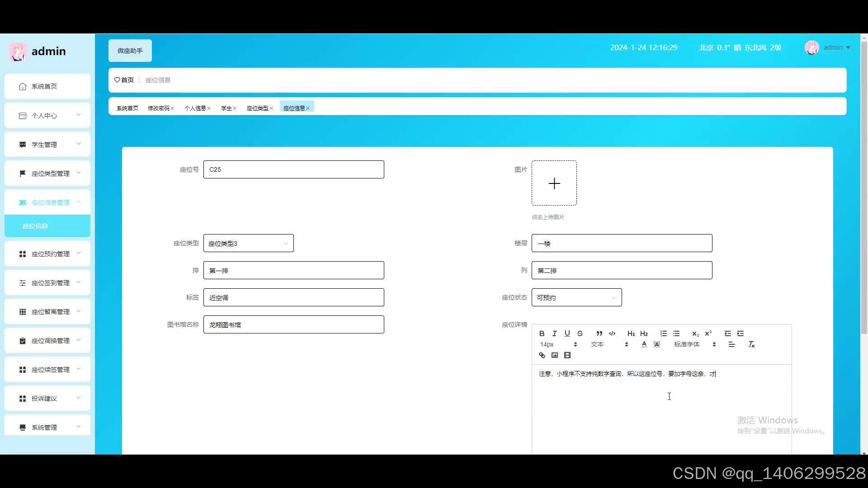Image resolution: width=868 pixels, height=488 pixels.
Task: Insert an image via editor image icon
Action: point(554,355)
